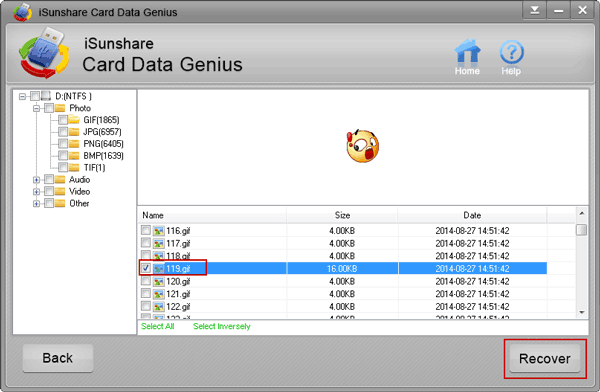Tick the D:(NTFS) drive checkbox

click(35, 96)
